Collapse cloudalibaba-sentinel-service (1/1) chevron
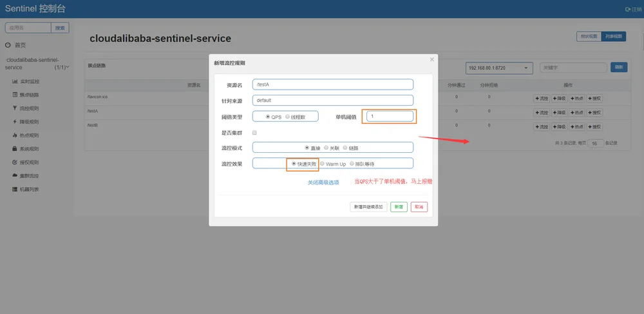Viewport: 644px width, 314px height. coord(68,67)
